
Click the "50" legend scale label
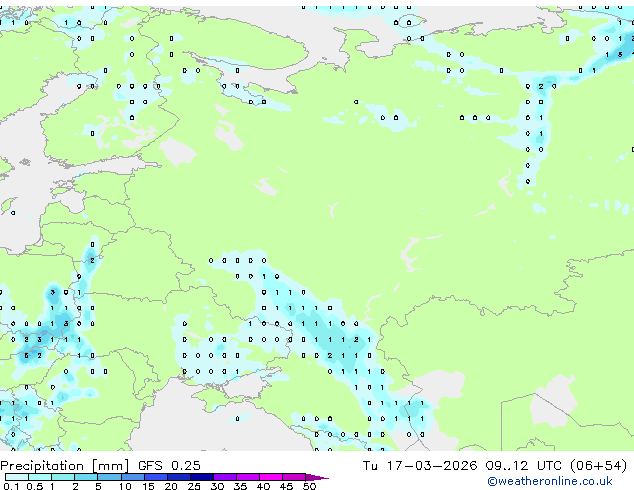tap(309, 486)
